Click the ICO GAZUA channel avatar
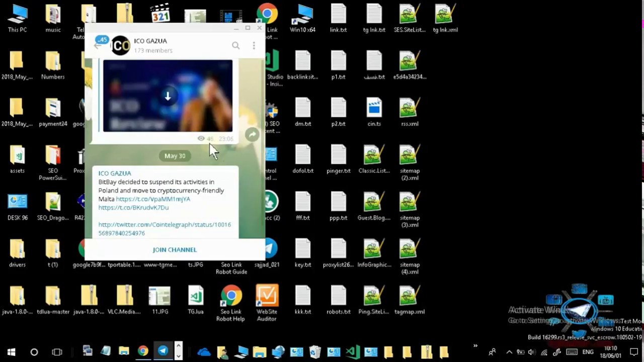The width and height of the screenshot is (644, 362). coord(120,46)
